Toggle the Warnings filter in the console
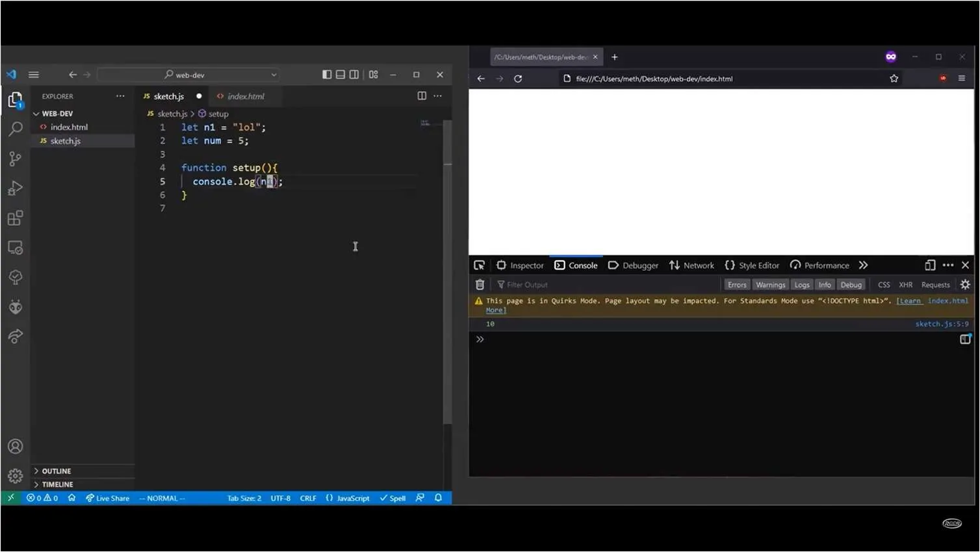This screenshot has width=980, height=552. click(770, 284)
